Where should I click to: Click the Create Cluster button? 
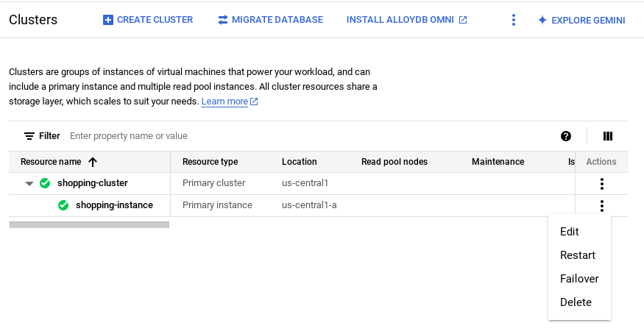(148, 20)
